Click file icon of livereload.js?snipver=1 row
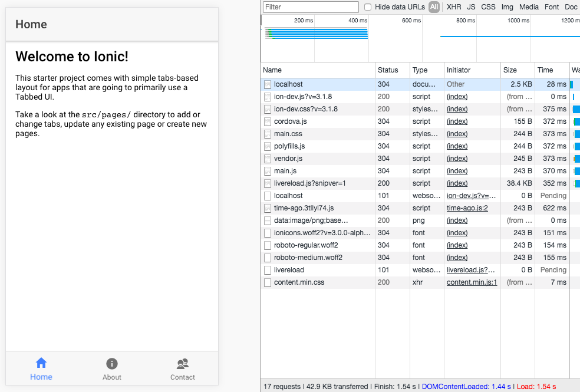Viewport: 580px width, 392px height. click(x=268, y=183)
